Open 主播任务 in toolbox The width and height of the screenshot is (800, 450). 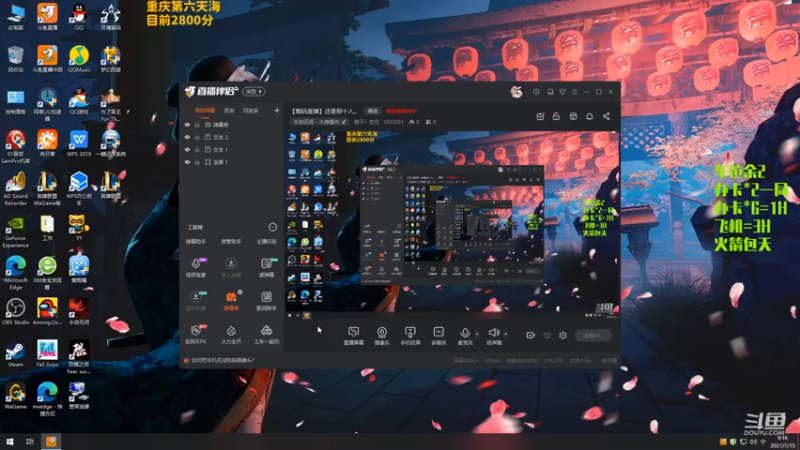[x=266, y=242]
